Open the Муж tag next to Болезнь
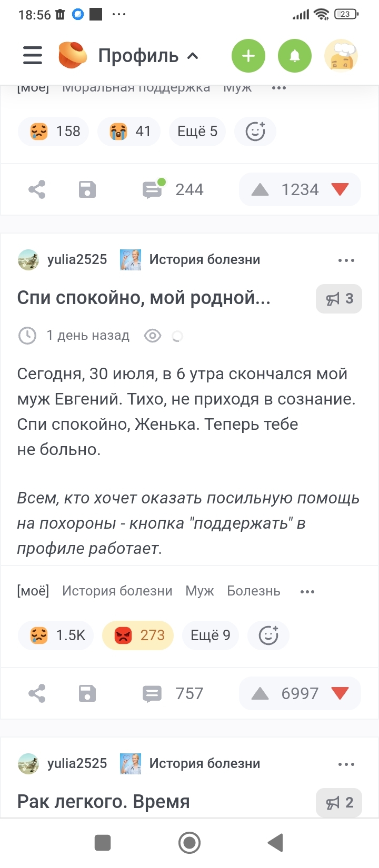Screen dimensions: 379x868 click(x=200, y=591)
